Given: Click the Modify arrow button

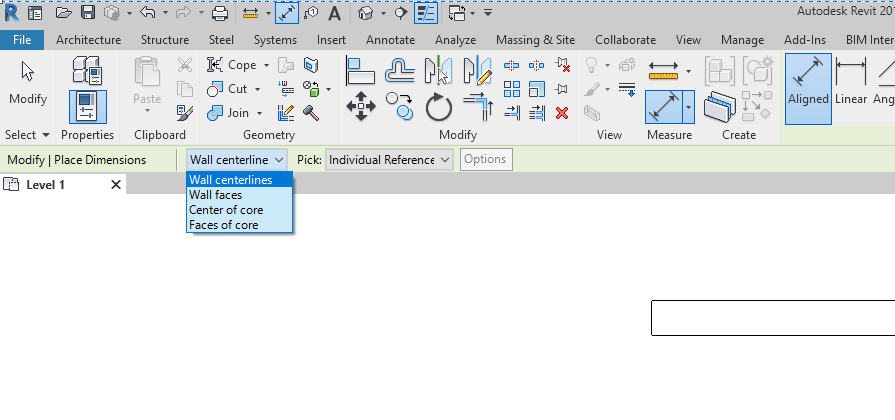Looking at the screenshot, I should pos(27,83).
